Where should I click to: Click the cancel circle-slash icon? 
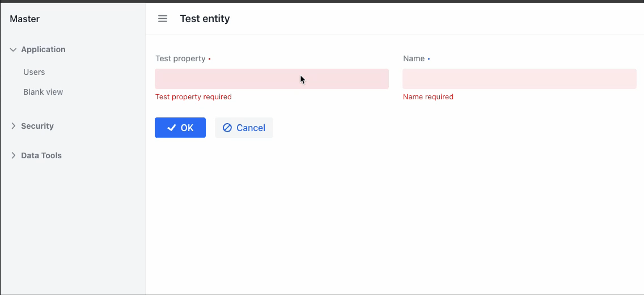227,128
